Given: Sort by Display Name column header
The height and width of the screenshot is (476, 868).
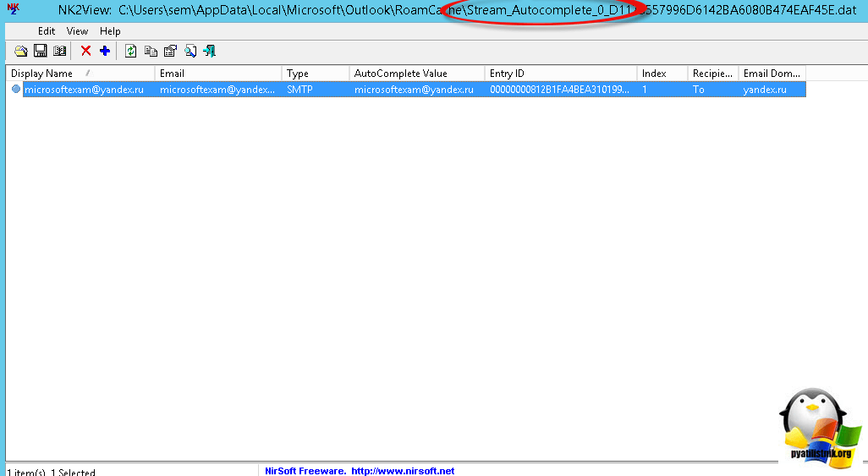Looking at the screenshot, I should tap(42, 74).
